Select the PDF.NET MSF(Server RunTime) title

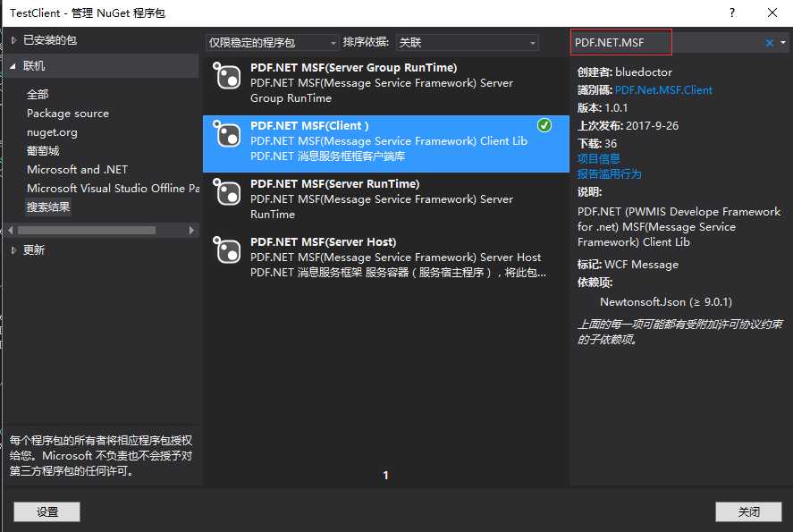point(334,184)
